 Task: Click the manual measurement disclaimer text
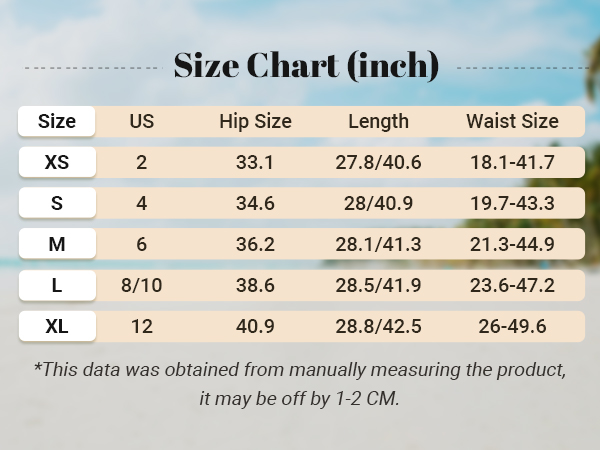pos(300,384)
